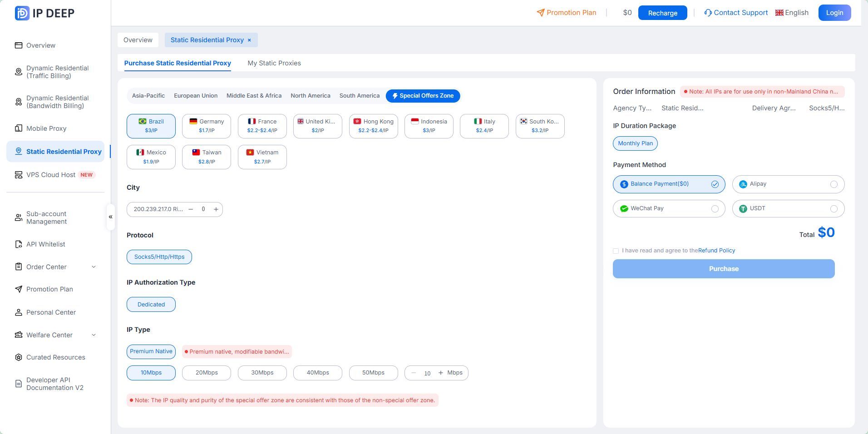Select USDT payment method
The width and height of the screenshot is (868, 434).
[x=788, y=208]
